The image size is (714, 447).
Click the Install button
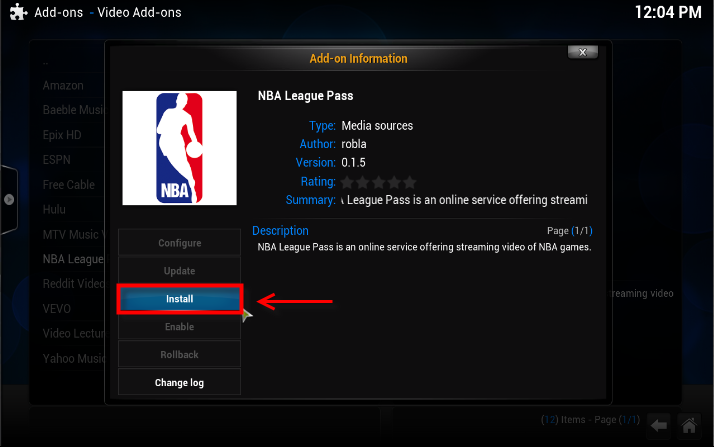179,299
